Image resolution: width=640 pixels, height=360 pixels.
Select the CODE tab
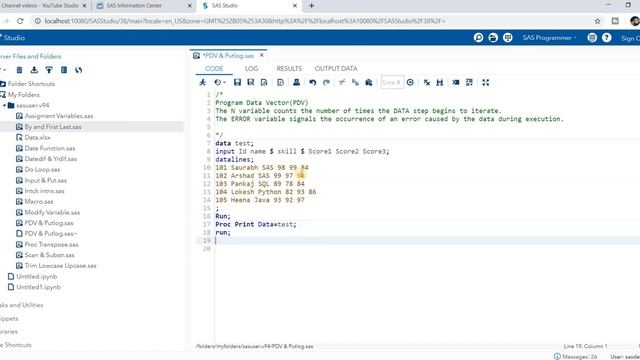[x=214, y=69]
